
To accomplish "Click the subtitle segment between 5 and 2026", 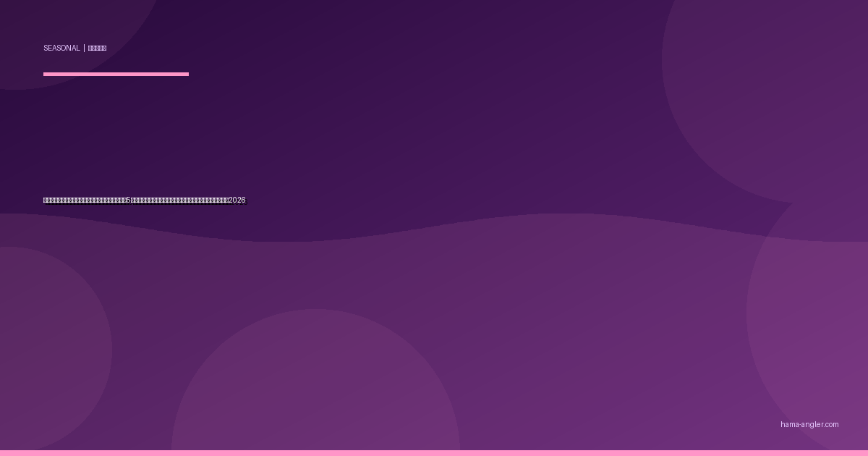I will coord(179,200).
